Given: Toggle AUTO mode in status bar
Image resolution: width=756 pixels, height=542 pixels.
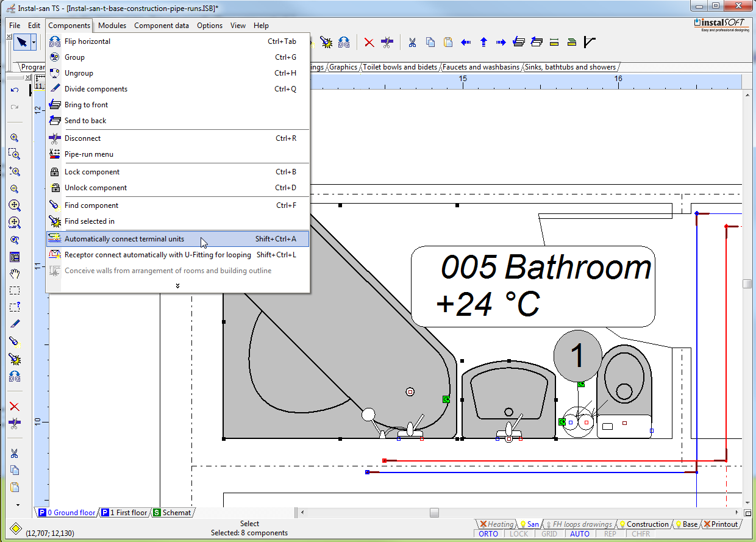Looking at the screenshot, I should (580, 533).
